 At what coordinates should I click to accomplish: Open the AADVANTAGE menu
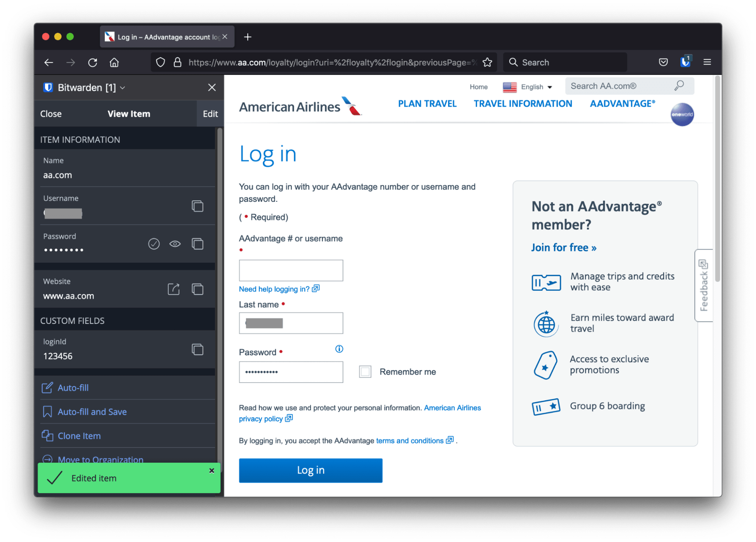622,104
